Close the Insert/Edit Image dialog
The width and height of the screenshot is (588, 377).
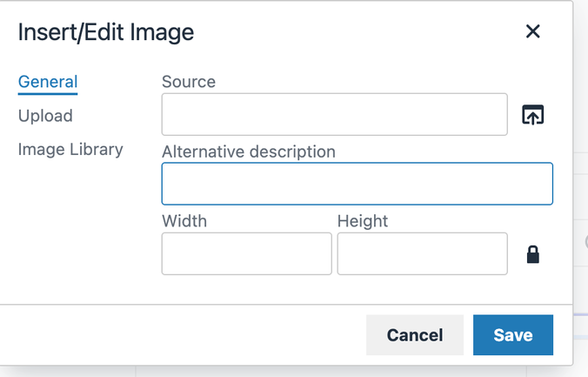pos(533,31)
